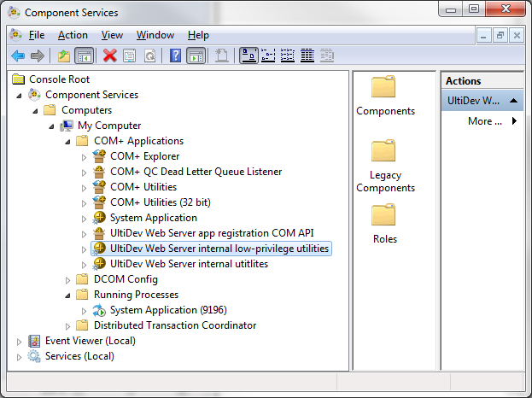The width and height of the screenshot is (532, 398).
Task: Select Services (Local) in the tree
Action: (79, 356)
